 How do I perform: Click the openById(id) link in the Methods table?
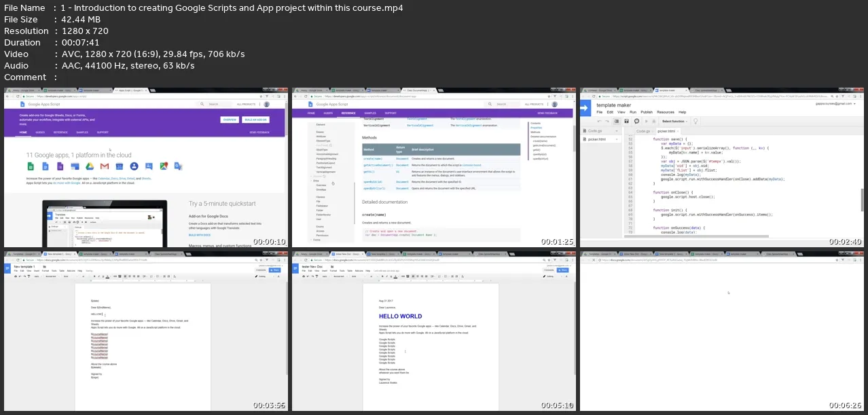tap(374, 183)
